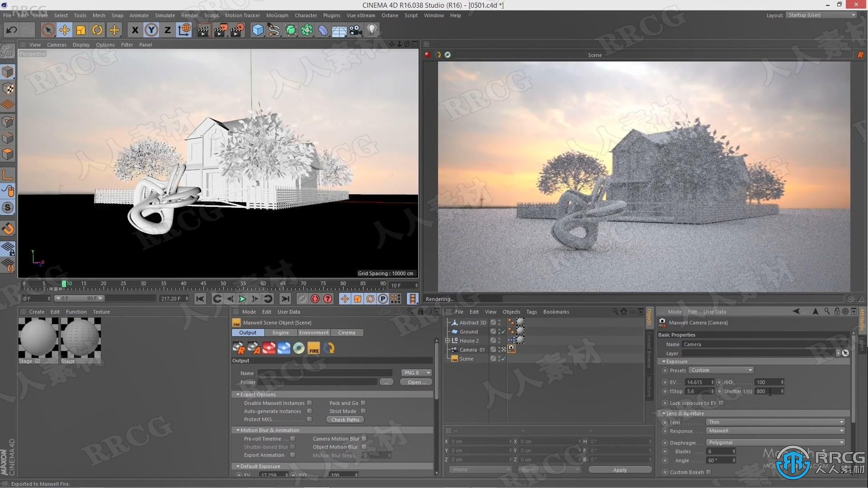
Task: Enable Object Motion Blur option
Action: [x=364, y=446]
